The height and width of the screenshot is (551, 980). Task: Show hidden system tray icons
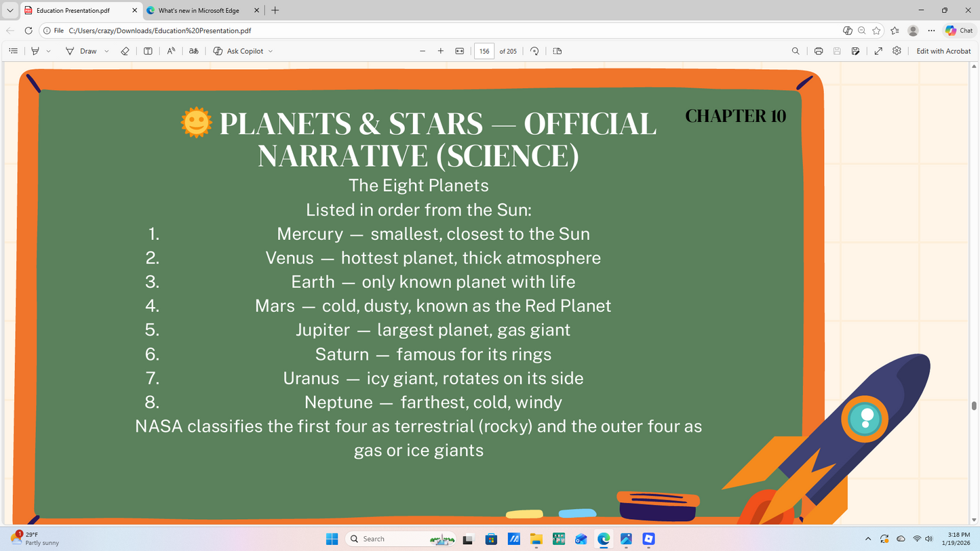[867, 539]
